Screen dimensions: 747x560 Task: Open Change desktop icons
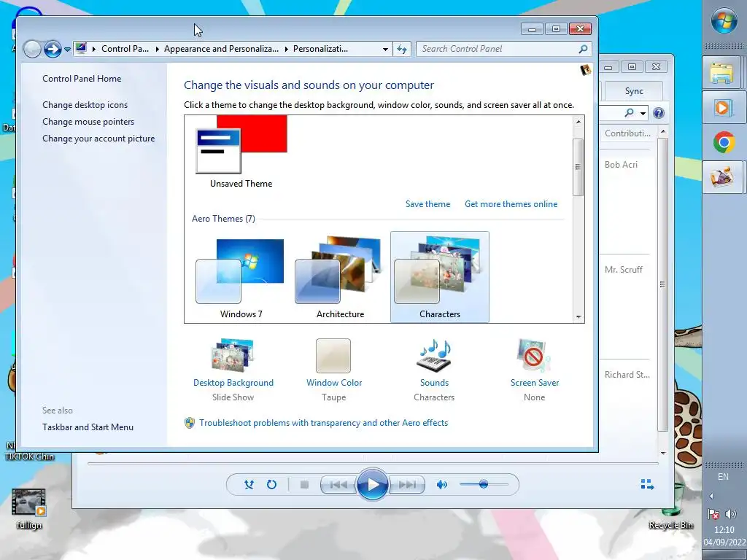85,105
